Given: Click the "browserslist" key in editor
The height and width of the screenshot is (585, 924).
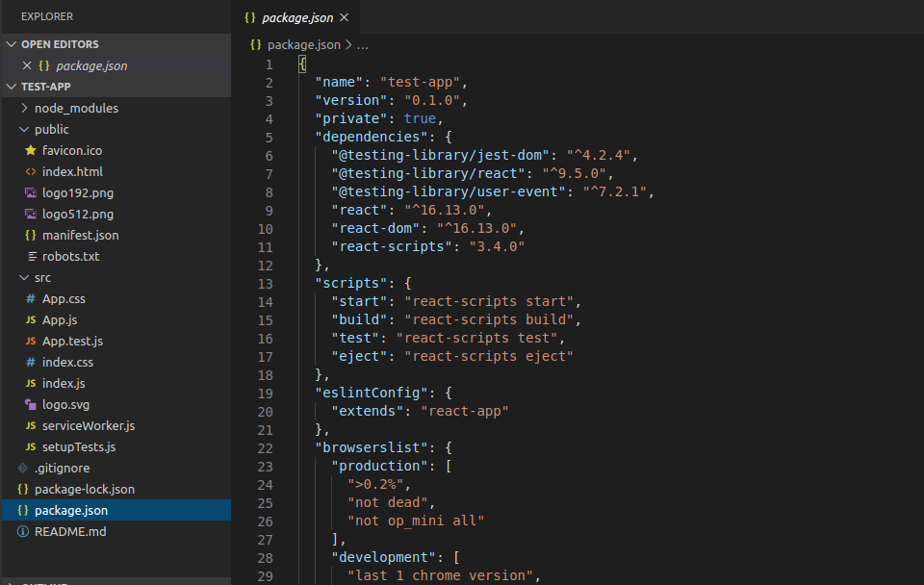Looking at the screenshot, I should tap(372, 447).
